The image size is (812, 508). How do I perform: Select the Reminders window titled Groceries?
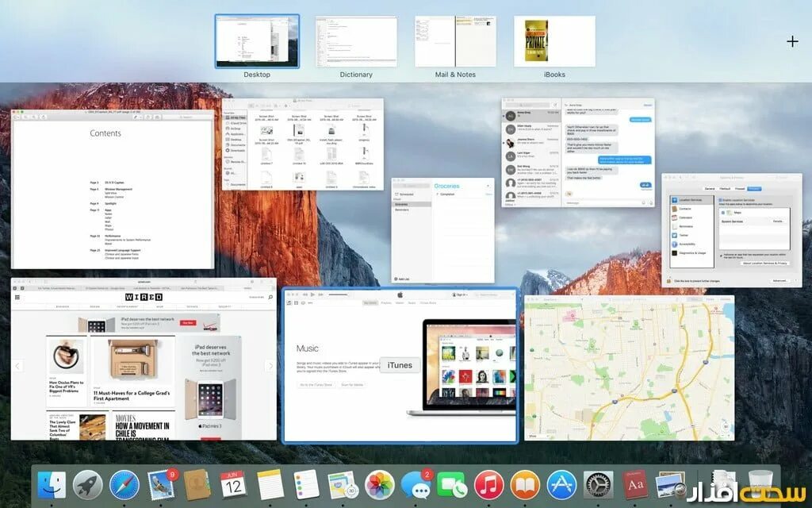[442, 231]
